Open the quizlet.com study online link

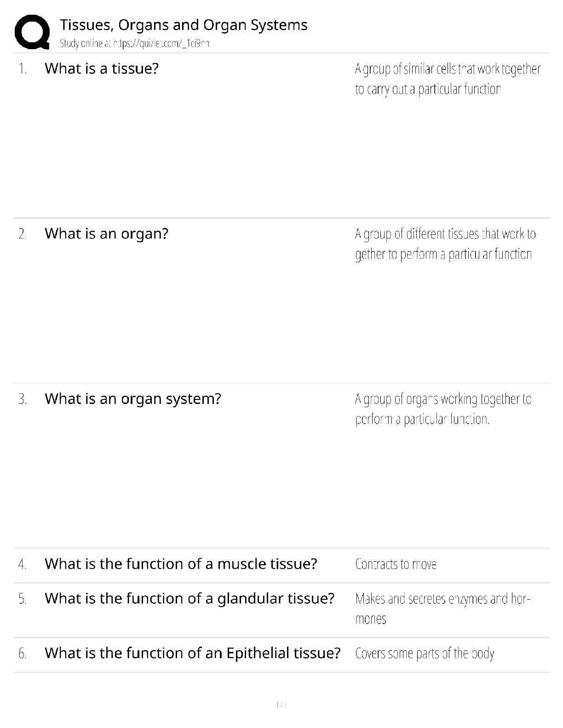tap(134, 44)
